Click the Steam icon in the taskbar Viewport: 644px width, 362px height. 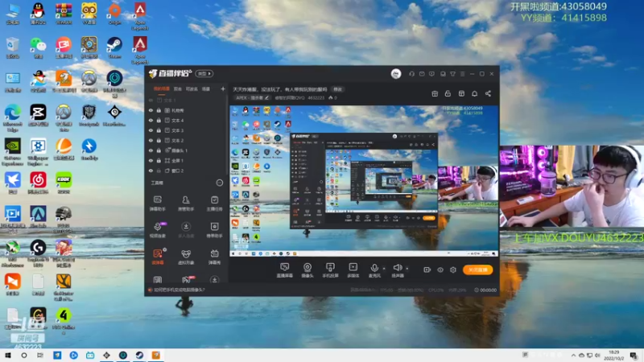tap(139, 356)
